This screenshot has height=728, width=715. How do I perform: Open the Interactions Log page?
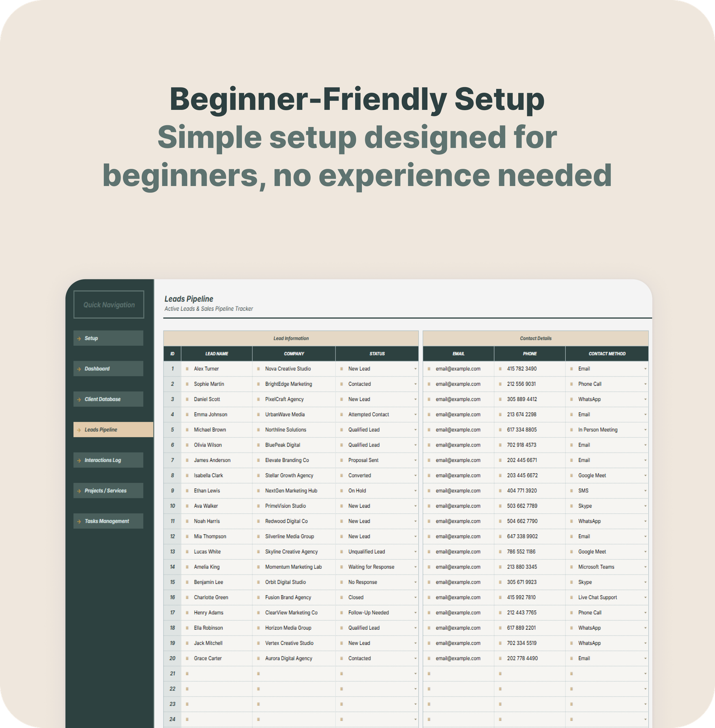click(108, 460)
